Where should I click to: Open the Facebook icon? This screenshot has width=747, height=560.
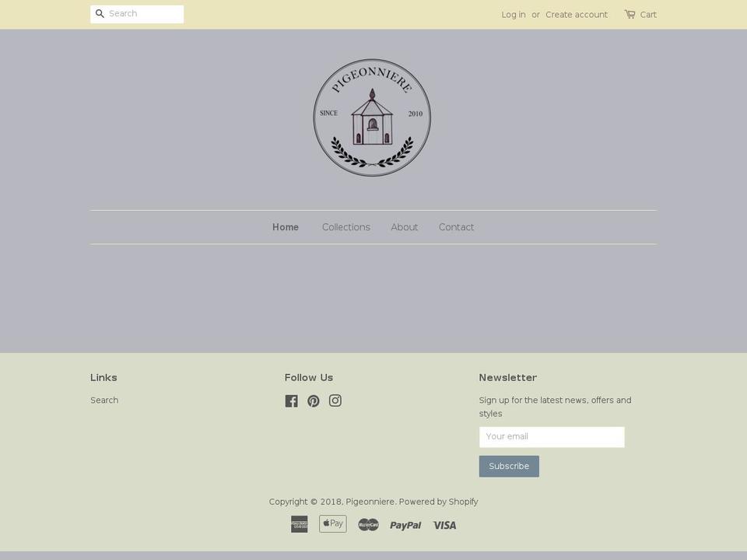click(x=292, y=401)
